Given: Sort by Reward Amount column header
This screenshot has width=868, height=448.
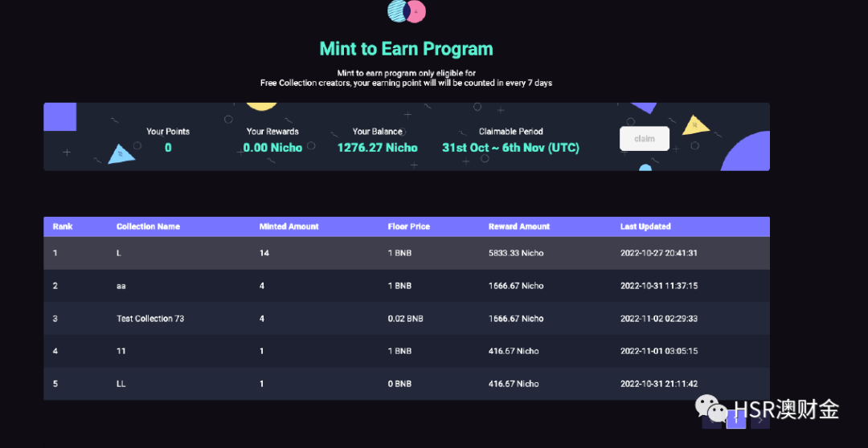Looking at the screenshot, I should coord(518,226).
